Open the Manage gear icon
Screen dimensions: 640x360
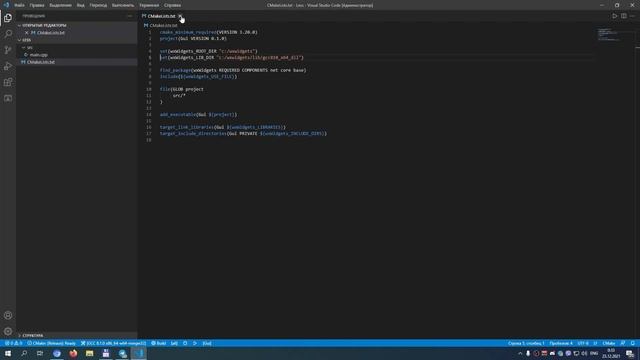(x=8, y=331)
